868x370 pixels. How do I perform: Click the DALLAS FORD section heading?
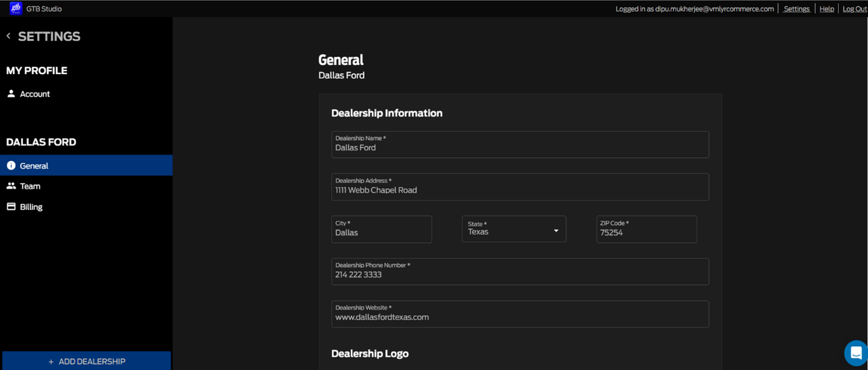[41, 142]
